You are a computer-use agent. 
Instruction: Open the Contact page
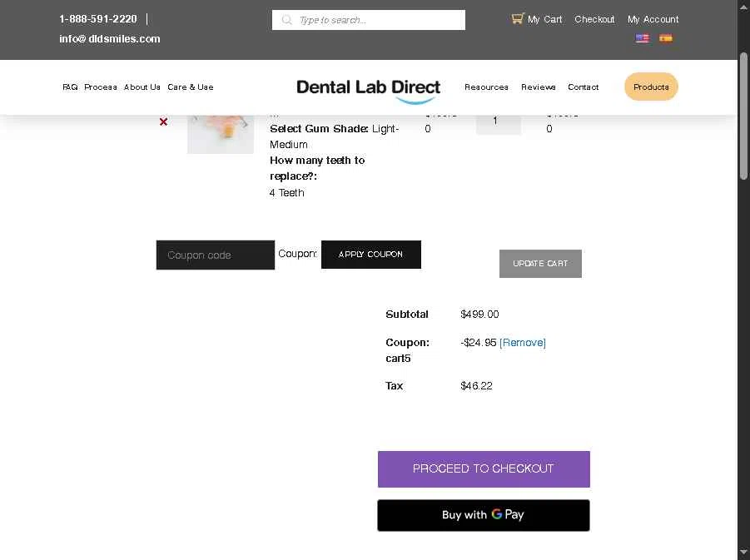[583, 87]
